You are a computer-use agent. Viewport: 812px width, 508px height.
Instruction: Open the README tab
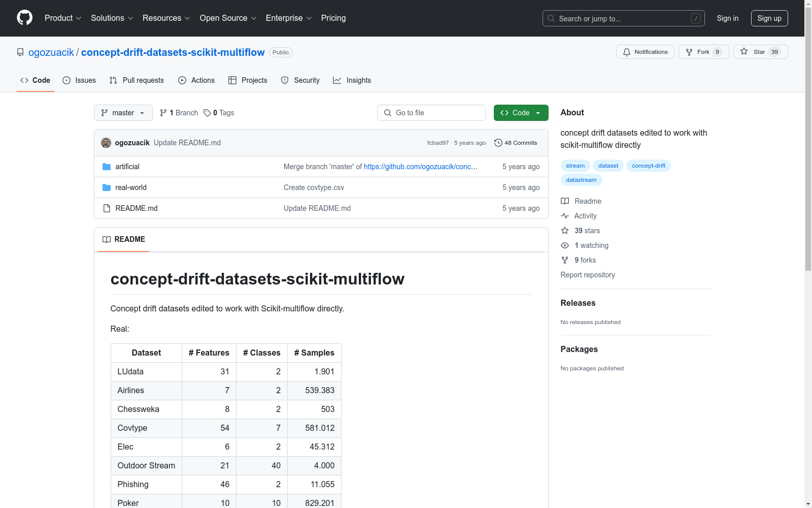point(124,239)
